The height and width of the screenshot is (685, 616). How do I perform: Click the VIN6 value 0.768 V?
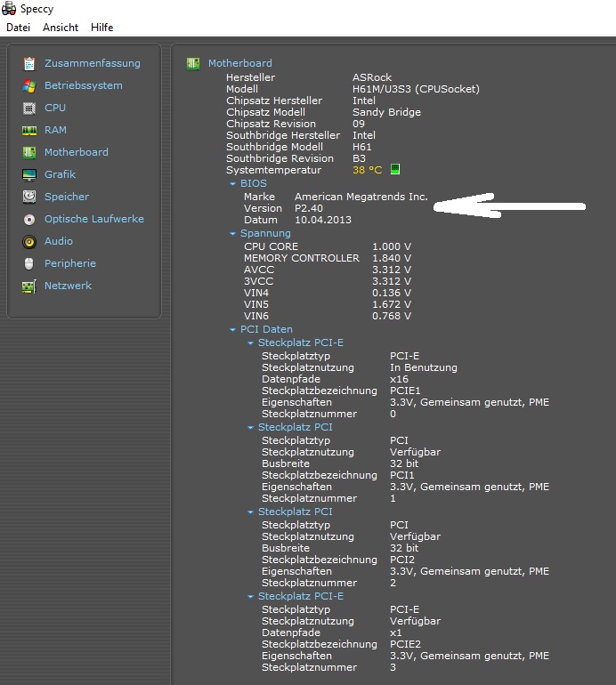tap(392, 316)
